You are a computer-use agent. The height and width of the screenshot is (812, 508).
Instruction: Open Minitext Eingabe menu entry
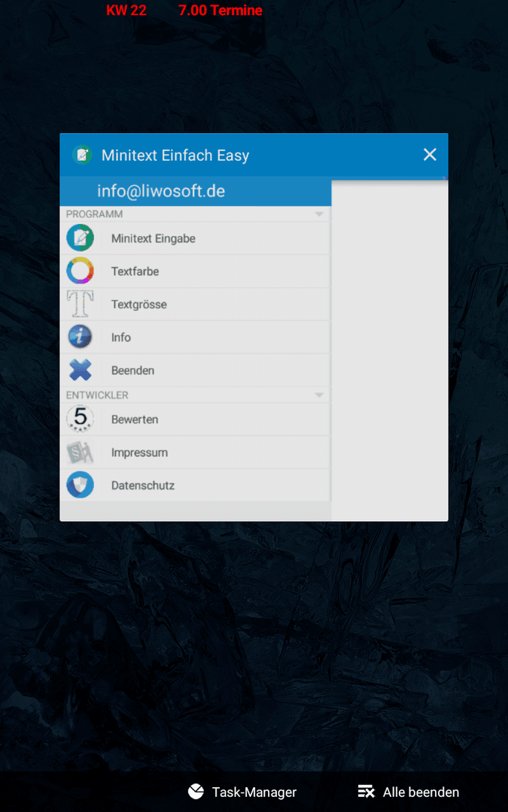(x=196, y=238)
